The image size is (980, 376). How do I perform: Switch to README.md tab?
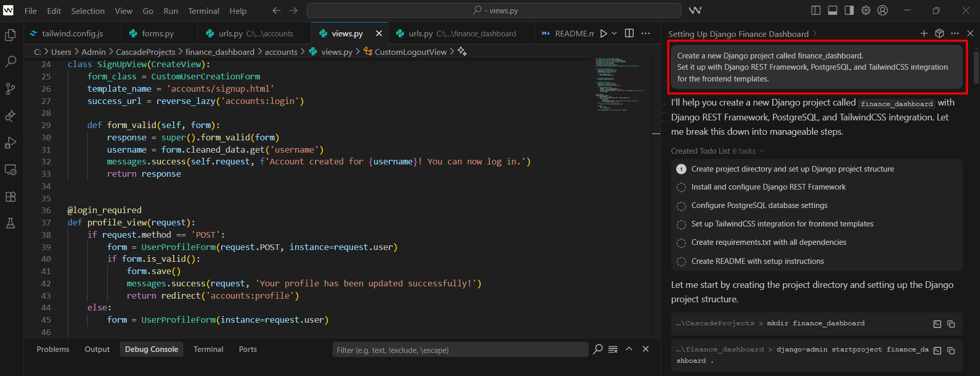566,33
